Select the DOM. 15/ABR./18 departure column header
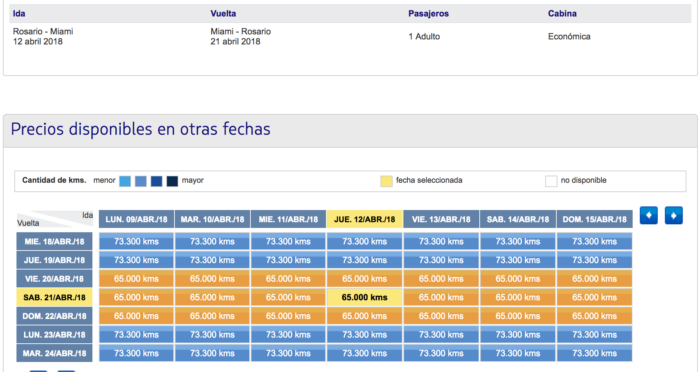The image size is (700, 372). point(595,219)
